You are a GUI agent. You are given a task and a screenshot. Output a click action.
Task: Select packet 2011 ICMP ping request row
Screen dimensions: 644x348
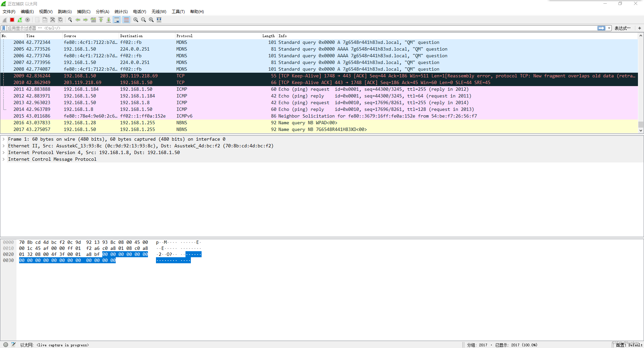[x=319, y=89]
